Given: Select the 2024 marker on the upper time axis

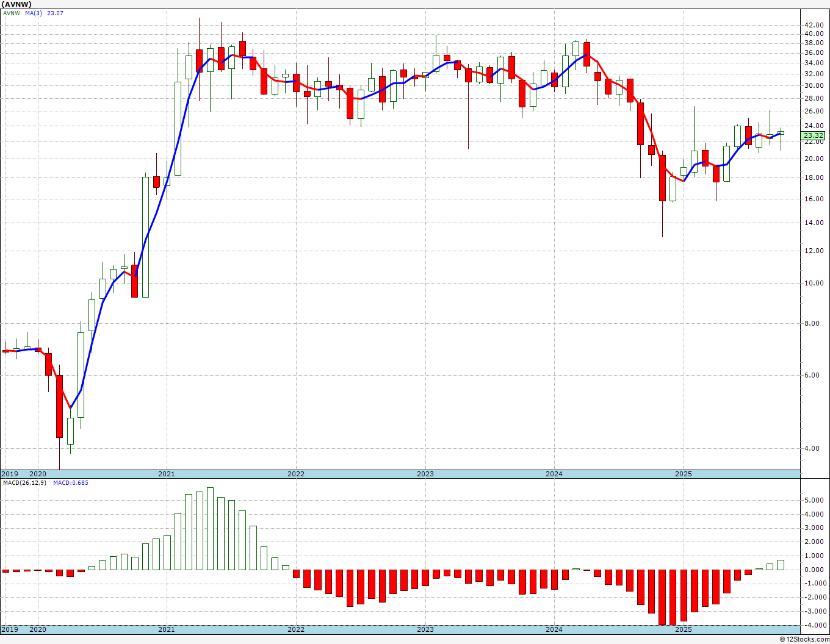Looking at the screenshot, I should click(x=554, y=474).
